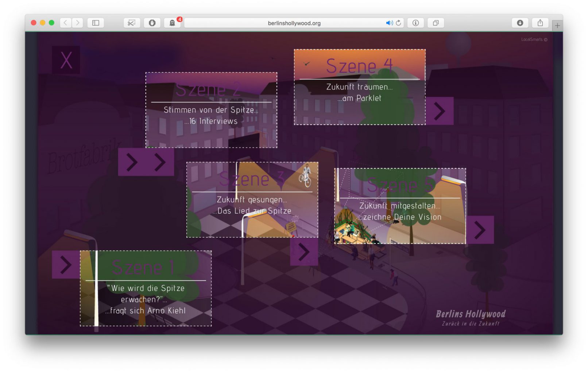588x371 pixels.
Task: Toggle the Safari sidebar
Action: [96, 23]
